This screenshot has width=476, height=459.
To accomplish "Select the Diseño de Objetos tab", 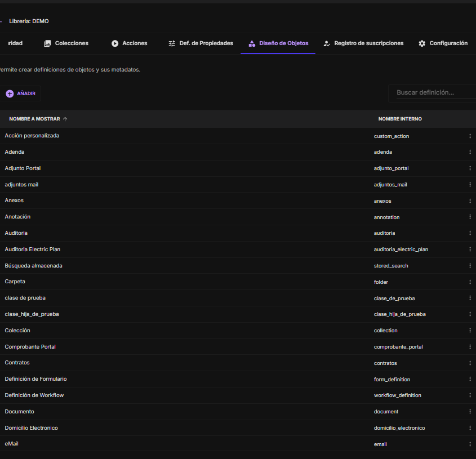I will 278,43.
